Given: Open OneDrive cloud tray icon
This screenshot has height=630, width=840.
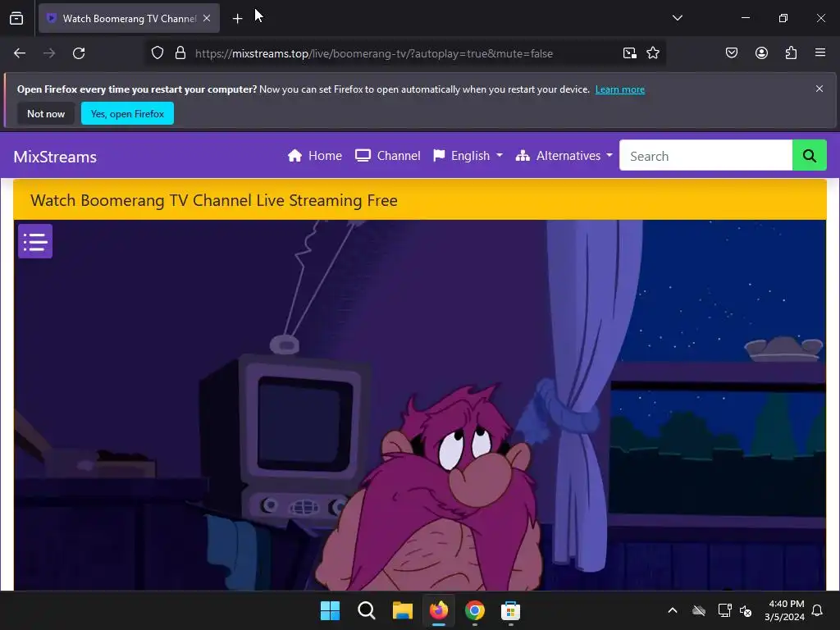Looking at the screenshot, I should click(x=699, y=610).
